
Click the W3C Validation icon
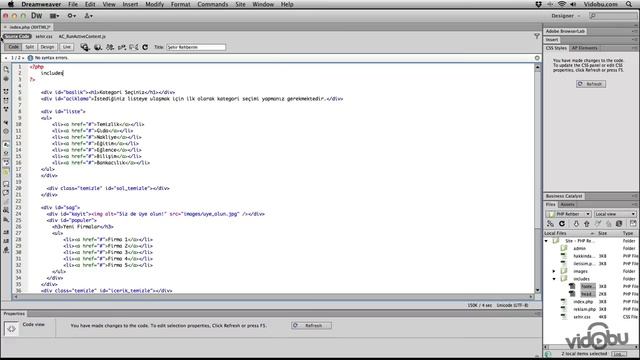click(122, 47)
